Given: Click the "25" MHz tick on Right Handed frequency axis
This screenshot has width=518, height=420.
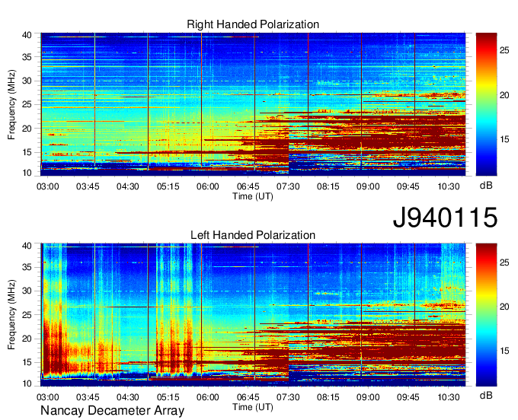Looking at the screenshot, I should click(27, 105).
